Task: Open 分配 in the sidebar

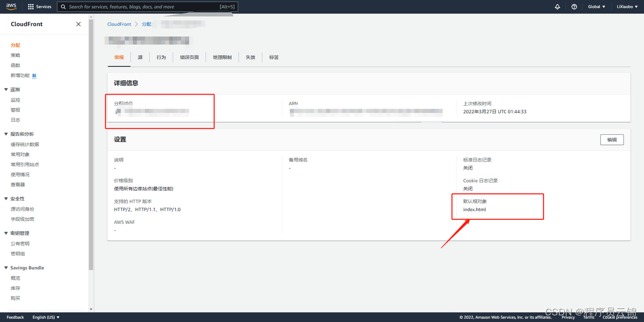Action: [16, 45]
